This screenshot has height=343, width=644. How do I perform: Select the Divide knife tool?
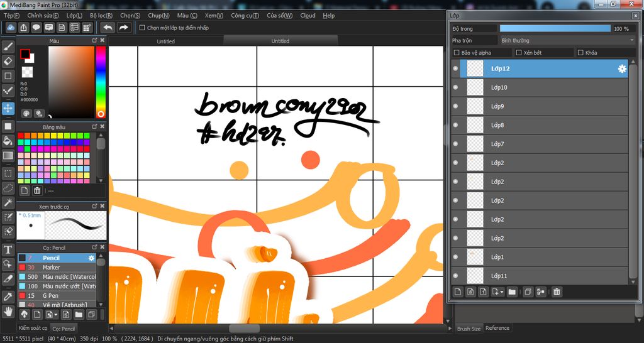click(8, 279)
